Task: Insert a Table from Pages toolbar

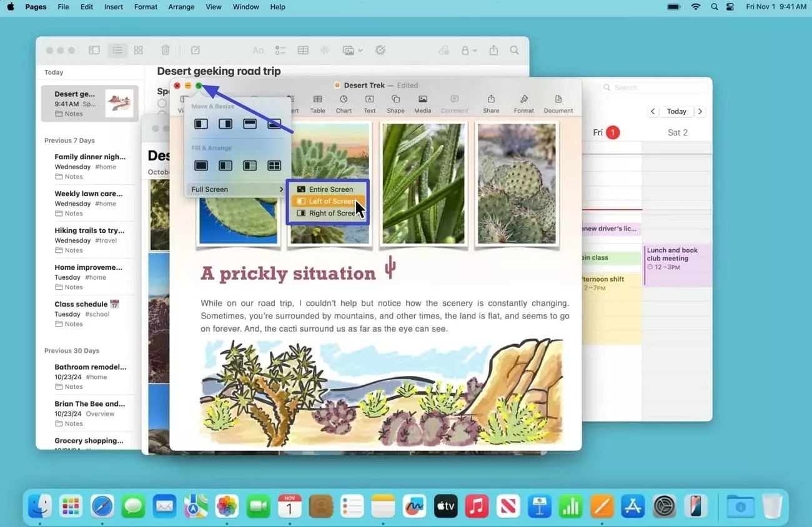Action: click(x=317, y=104)
